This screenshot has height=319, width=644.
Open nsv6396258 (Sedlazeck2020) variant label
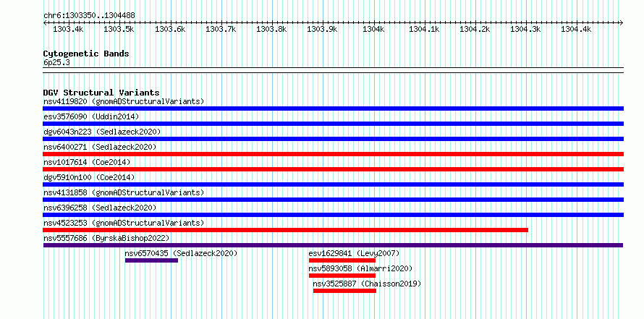(x=100, y=208)
